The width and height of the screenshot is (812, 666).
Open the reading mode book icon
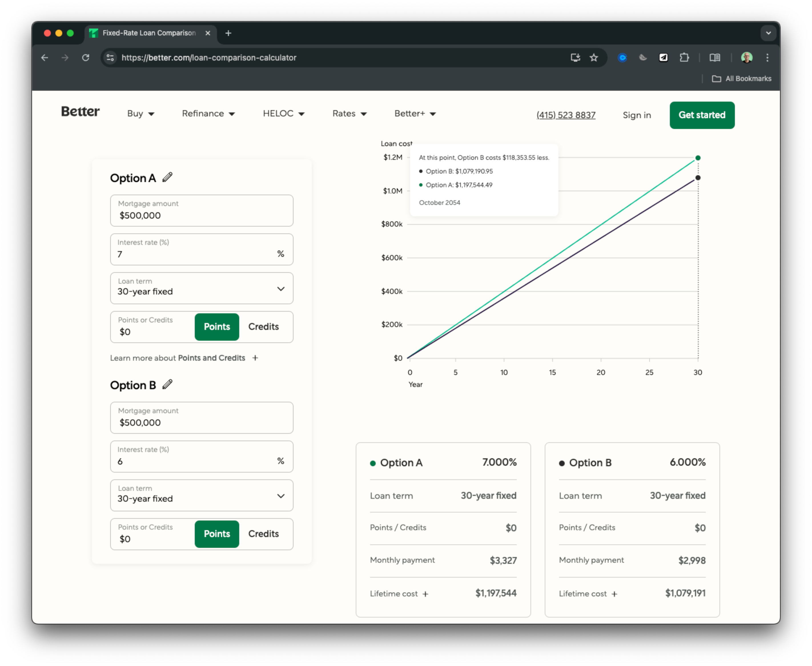pyautogui.click(x=714, y=58)
